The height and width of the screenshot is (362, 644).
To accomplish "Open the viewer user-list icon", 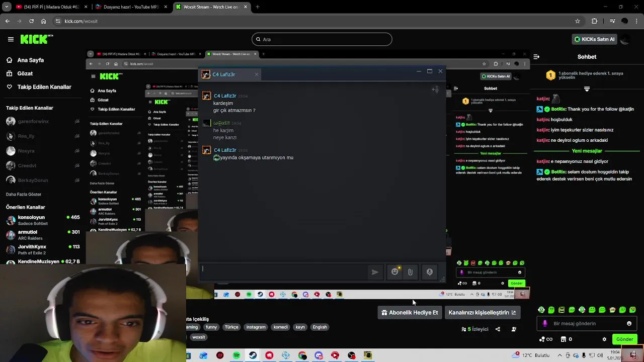I will (x=514, y=329).
